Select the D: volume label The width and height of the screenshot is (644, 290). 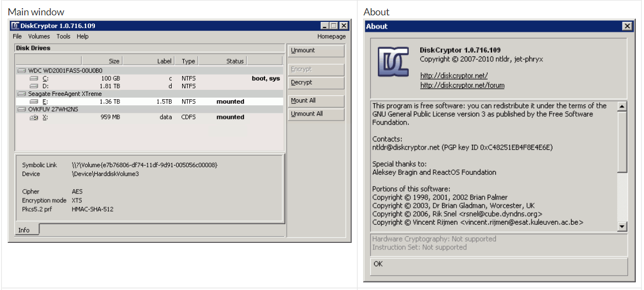[x=45, y=86]
